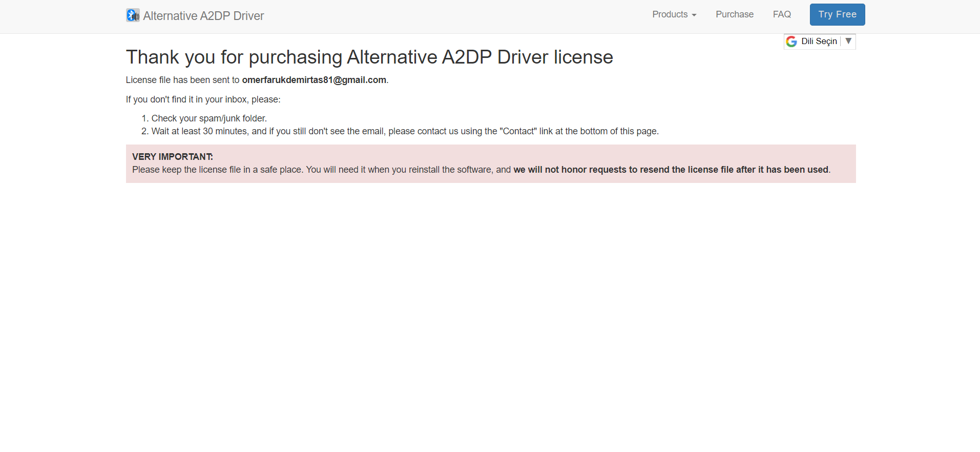Click 'Check your spam/junk folder' list item
The height and width of the screenshot is (452, 980).
(x=209, y=118)
